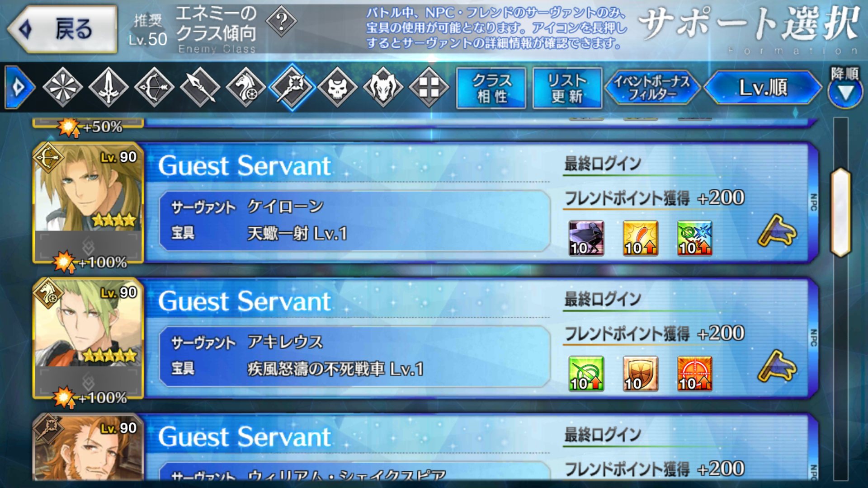
Task: Toggle the イベントボーナス フィルター event bonus filter
Action: pyautogui.click(x=652, y=88)
